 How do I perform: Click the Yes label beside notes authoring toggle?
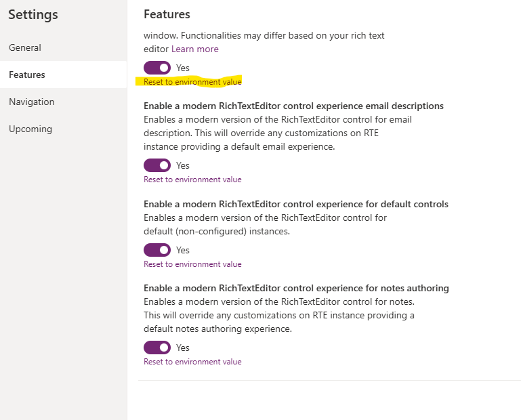(183, 348)
